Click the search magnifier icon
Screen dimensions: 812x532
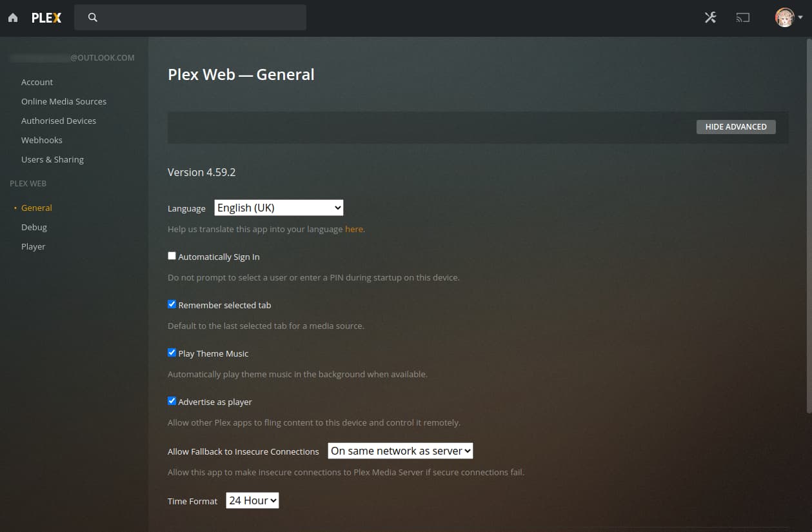[93, 18]
